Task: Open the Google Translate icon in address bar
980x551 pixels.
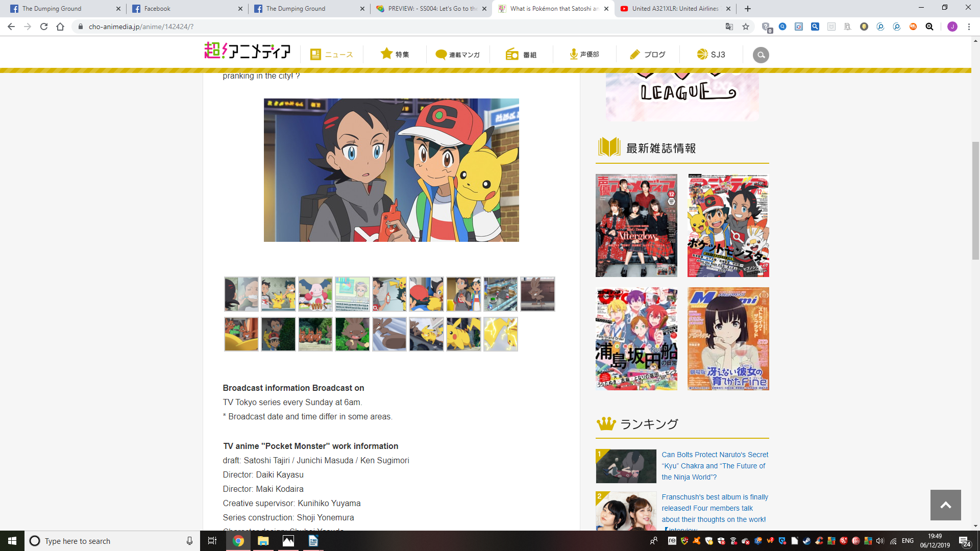Action: pyautogui.click(x=729, y=27)
